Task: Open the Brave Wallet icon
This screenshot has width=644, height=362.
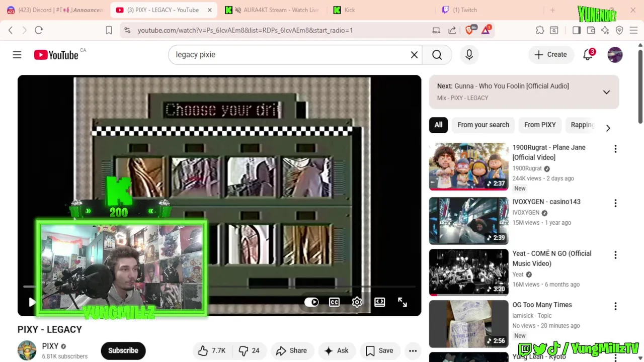Action: click(x=591, y=30)
